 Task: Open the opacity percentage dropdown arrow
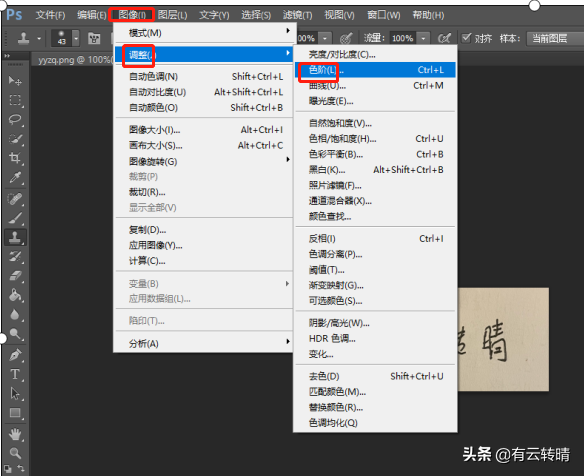325,38
